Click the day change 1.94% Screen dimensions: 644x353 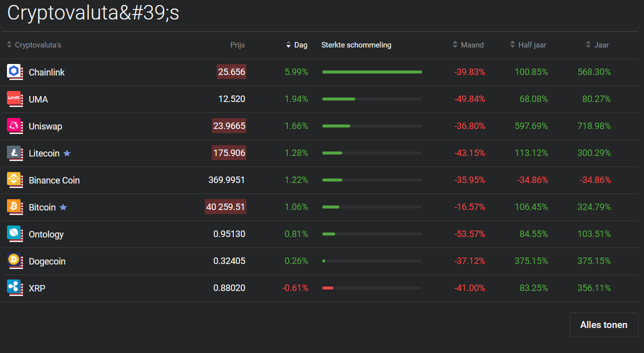(296, 99)
